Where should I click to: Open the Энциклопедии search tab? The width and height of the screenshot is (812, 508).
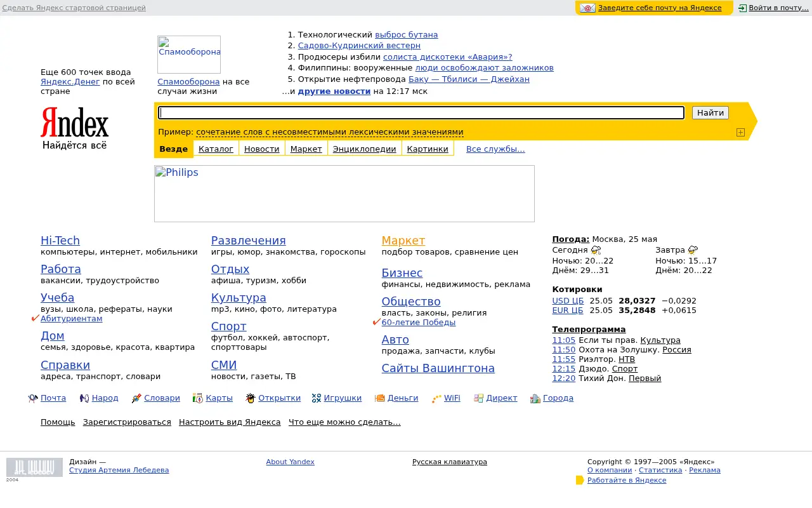click(365, 149)
